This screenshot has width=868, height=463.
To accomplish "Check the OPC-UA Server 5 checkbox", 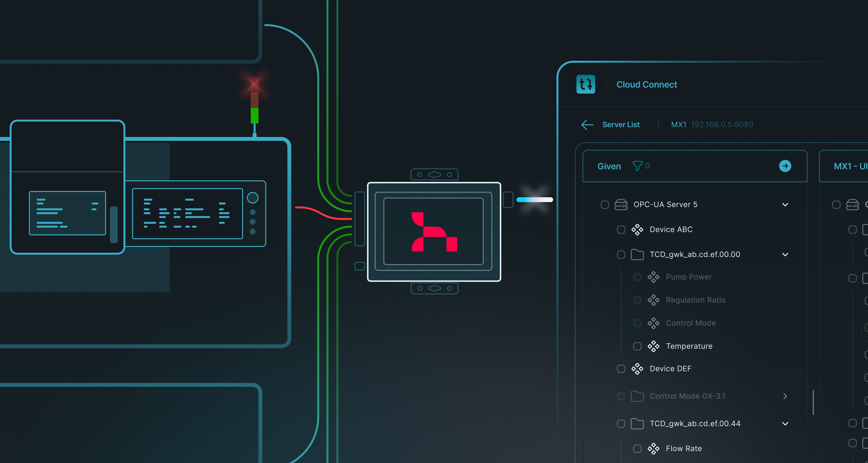I will coord(604,204).
